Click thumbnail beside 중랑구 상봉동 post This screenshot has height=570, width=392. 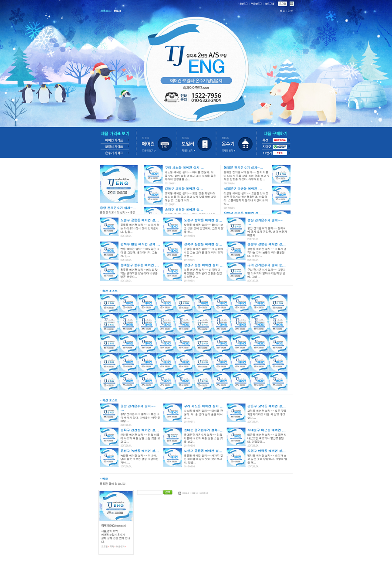[236, 251]
